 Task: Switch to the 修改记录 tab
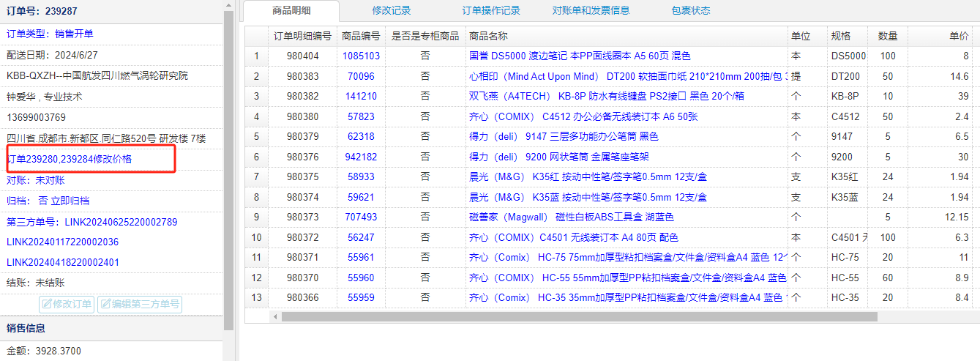[x=392, y=10]
